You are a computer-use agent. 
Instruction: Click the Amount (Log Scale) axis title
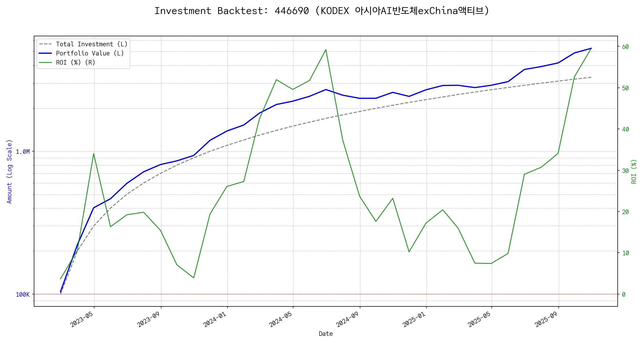[9, 171]
